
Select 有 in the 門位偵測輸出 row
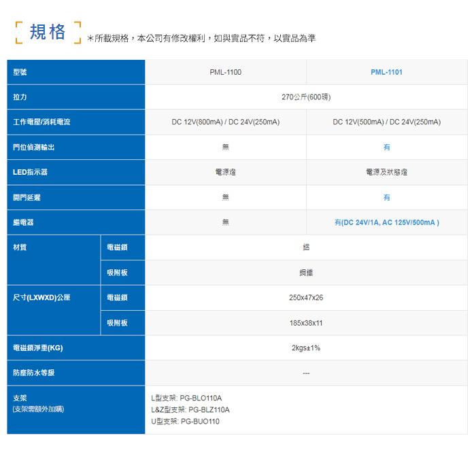pyautogui.click(x=387, y=148)
